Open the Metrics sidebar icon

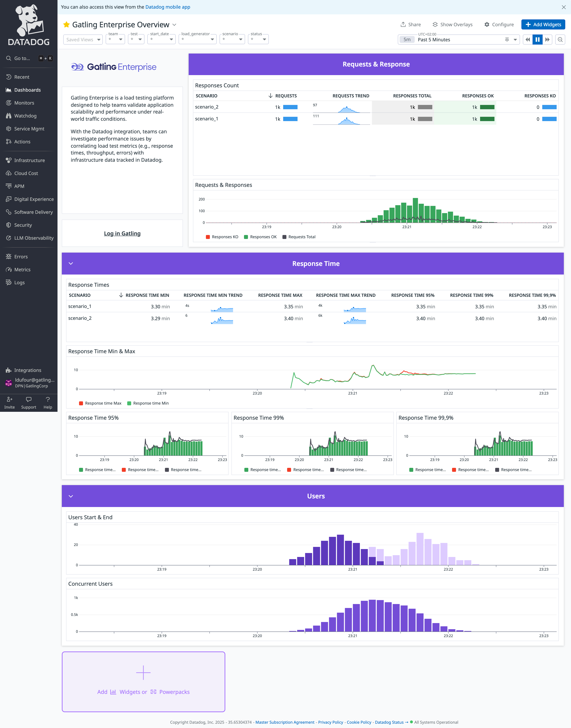point(9,269)
